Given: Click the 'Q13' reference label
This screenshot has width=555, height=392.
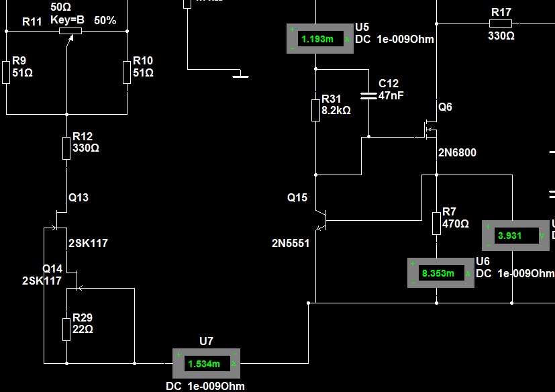Looking at the screenshot, I should 79,197.
